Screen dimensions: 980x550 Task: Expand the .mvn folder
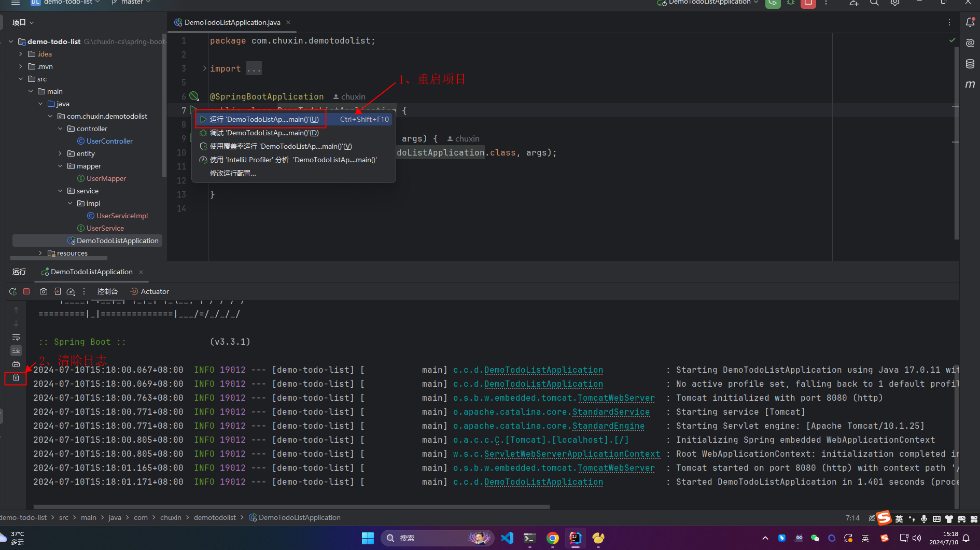[21, 66]
